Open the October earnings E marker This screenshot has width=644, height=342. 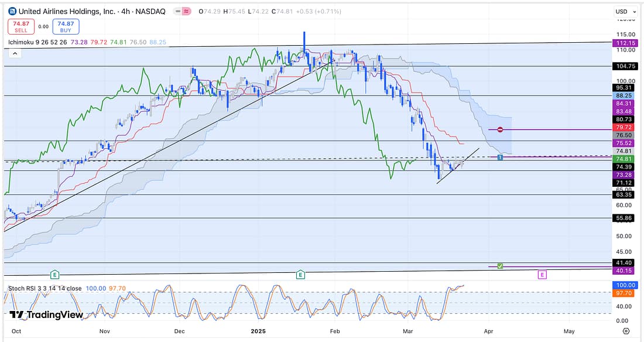tap(54, 274)
